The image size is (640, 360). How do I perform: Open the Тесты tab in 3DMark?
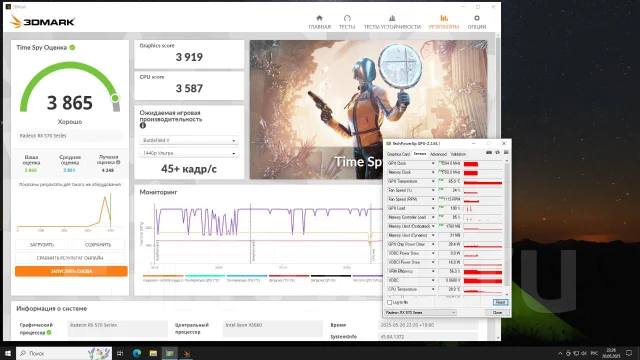tap(347, 22)
